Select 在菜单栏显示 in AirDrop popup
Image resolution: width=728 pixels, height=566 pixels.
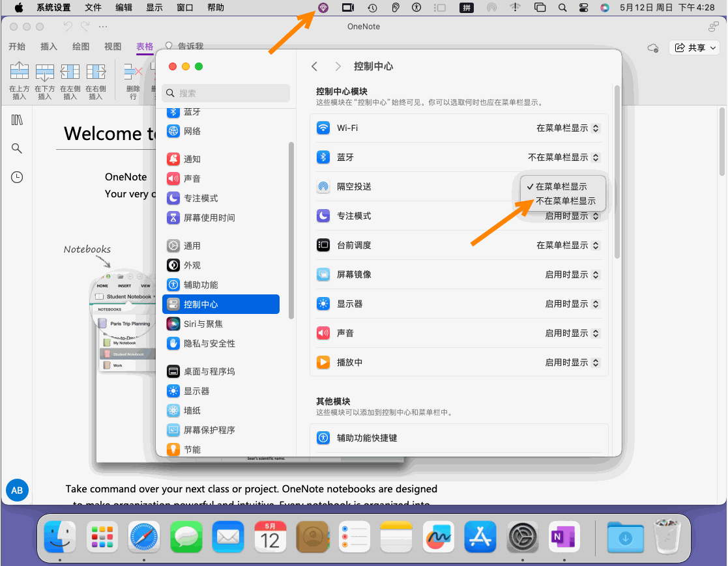(x=562, y=186)
